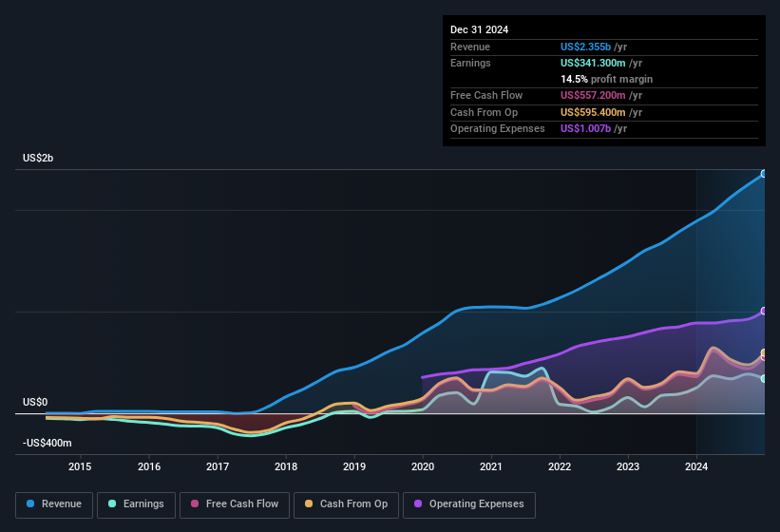Select the Operating Expenses endpoint marker
Viewport: 780px width, 532px height.
764,312
